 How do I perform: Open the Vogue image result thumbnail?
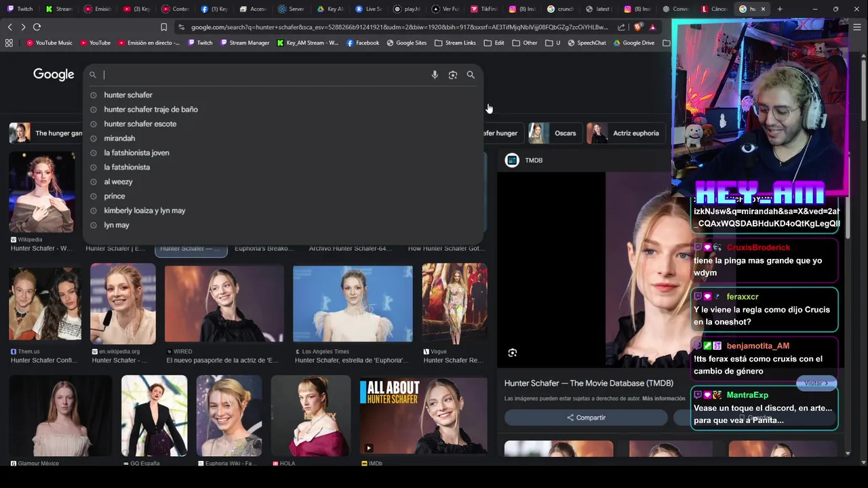click(x=454, y=304)
